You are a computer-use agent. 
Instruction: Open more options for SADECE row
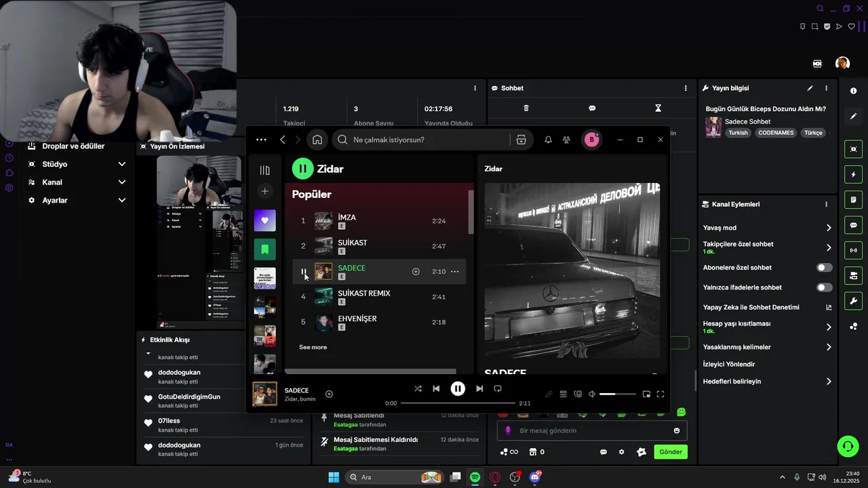pos(454,272)
